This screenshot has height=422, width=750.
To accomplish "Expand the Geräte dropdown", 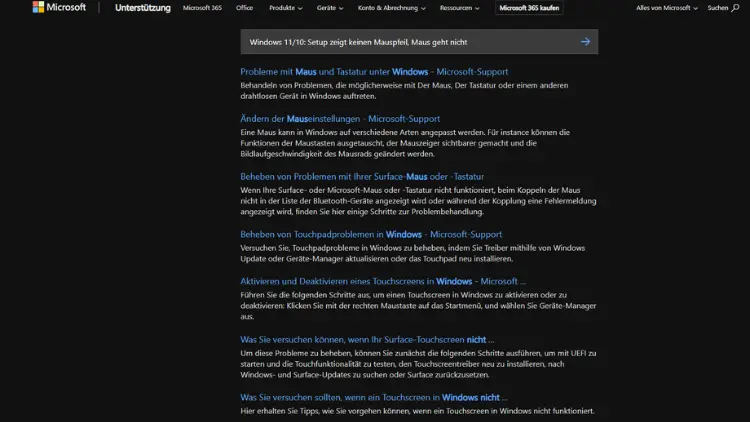I will [330, 8].
